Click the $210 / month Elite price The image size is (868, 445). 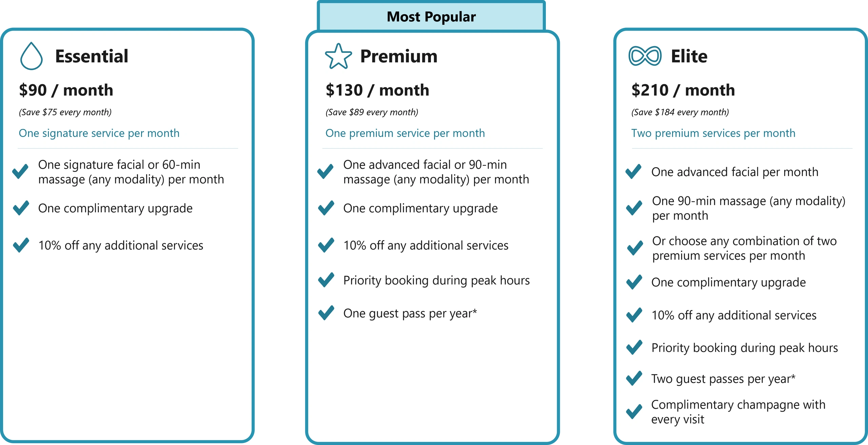683,90
